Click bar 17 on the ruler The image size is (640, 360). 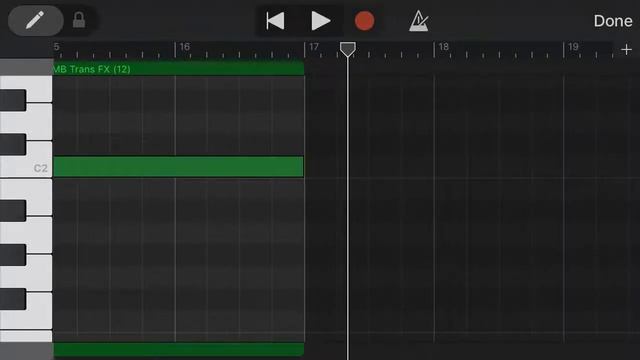coord(313,47)
